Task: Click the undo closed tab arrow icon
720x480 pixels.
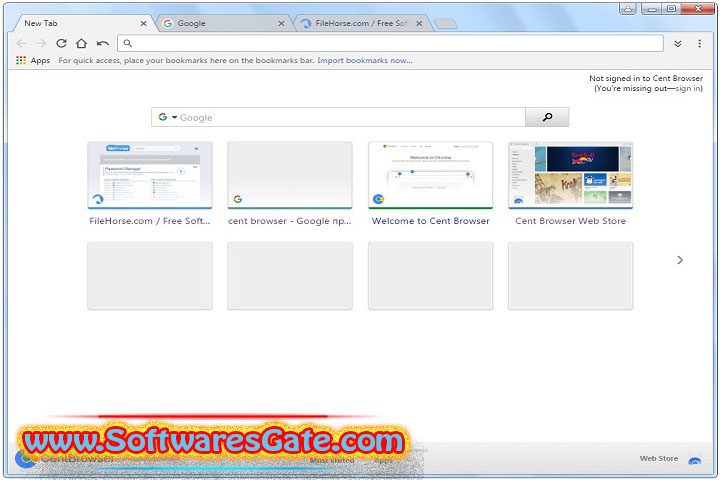Action: (x=102, y=44)
